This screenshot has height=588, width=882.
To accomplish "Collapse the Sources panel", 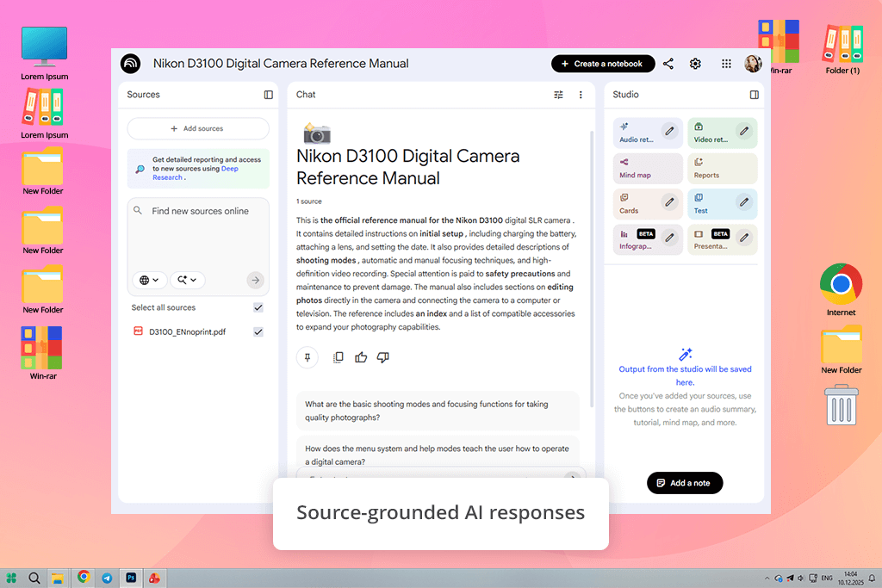I will click(269, 95).
